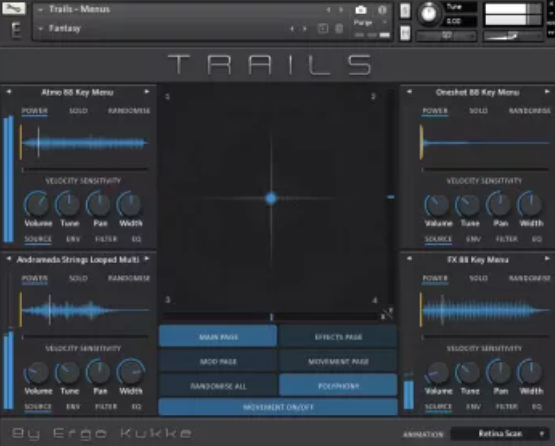This screenshot has width=555, height=446.
Task: Adjust the master pan slider below Tune
Action: [x=446, y=36]
